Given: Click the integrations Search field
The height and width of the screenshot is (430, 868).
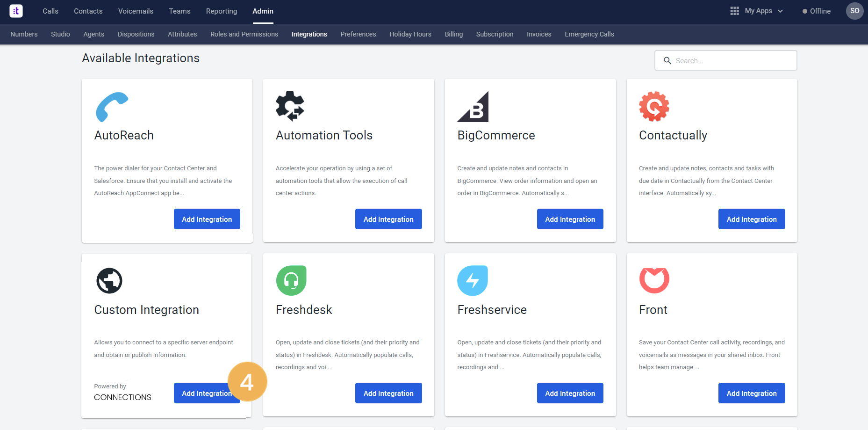Looking at the screenshot, I should [x=726, y=60].
